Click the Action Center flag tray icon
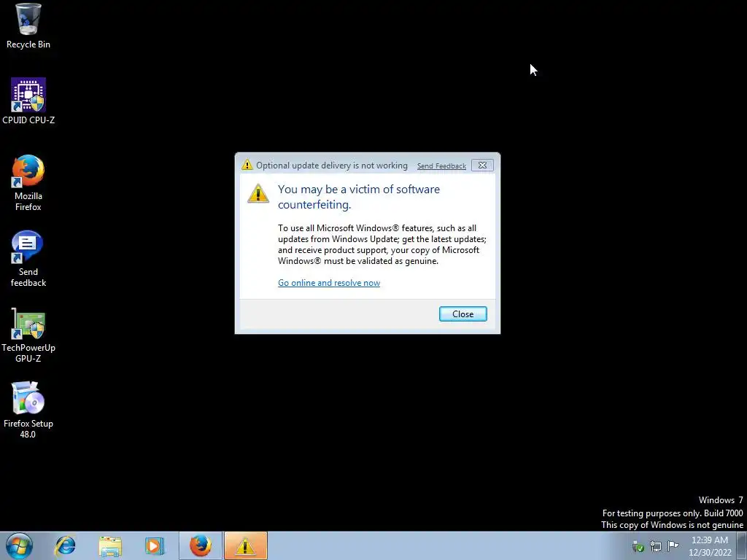747x560 pixels. coord(673,545)
